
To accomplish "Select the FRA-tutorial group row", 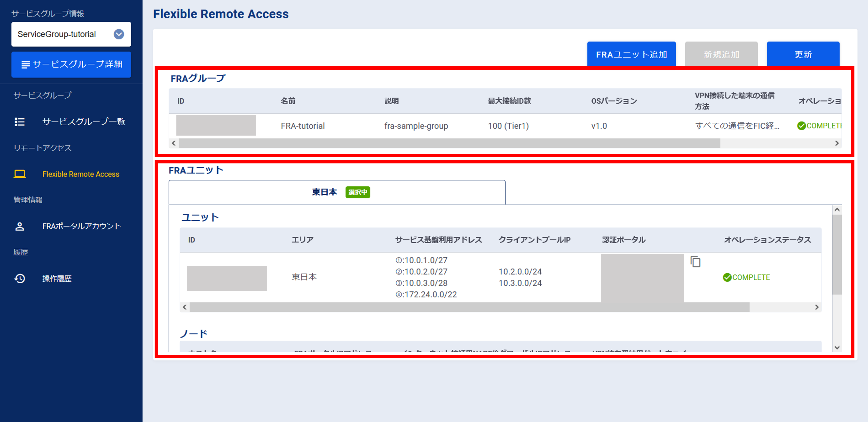I will [x=303, y=126].
